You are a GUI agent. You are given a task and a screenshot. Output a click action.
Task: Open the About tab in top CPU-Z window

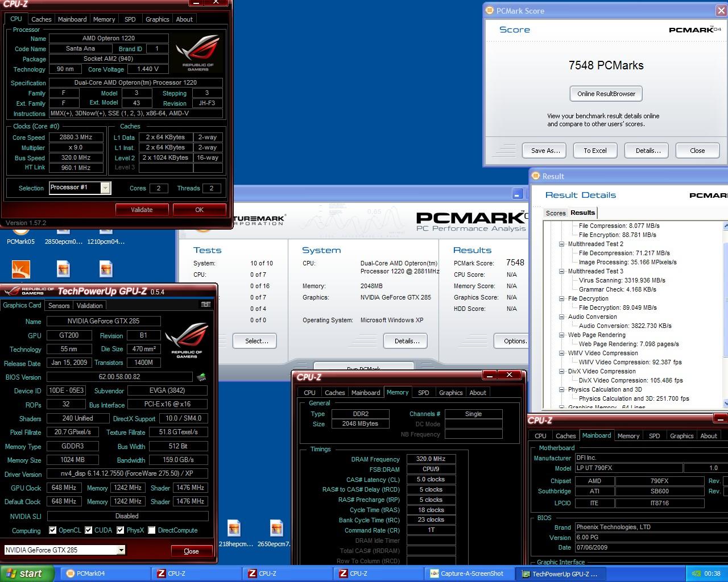click(184, 19)
